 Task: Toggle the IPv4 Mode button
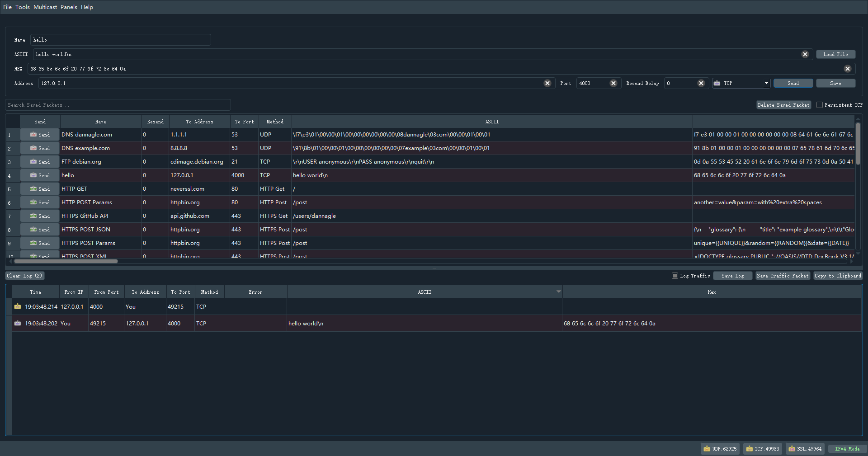(x=847, y=449)
